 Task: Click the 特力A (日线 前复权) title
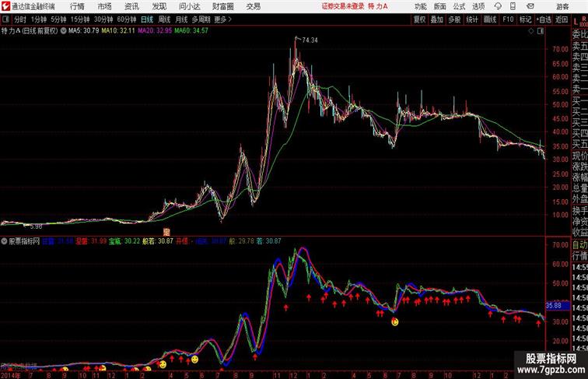click(30, 31)
